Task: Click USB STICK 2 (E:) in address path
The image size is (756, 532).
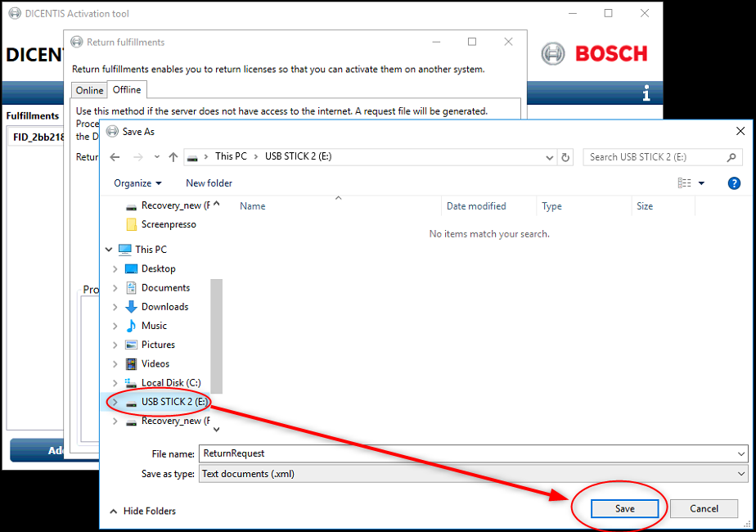Action: 298,156
